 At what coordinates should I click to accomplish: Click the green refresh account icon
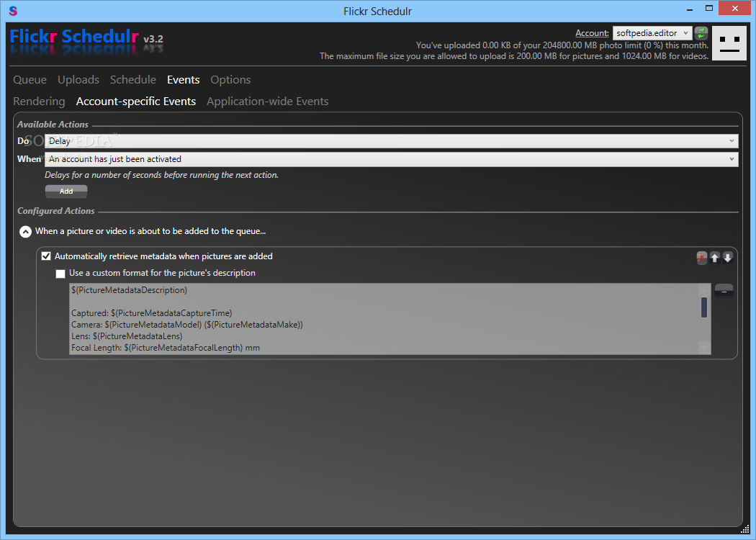click(701, 33)
